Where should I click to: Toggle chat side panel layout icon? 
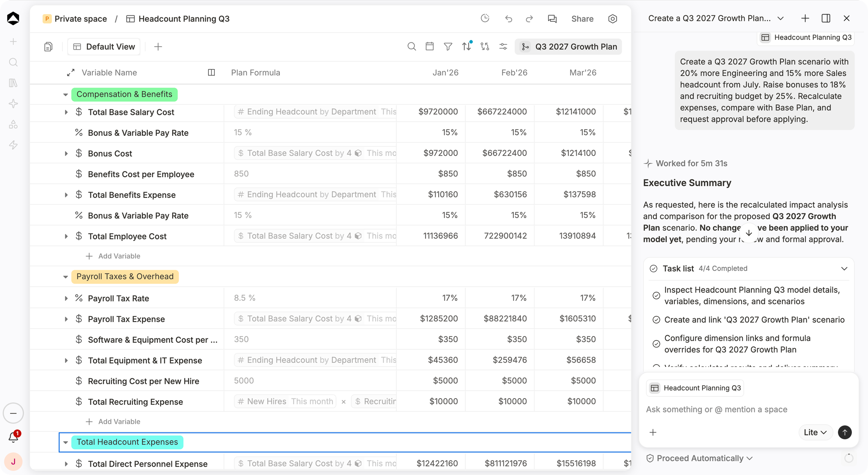coord(826,18)
